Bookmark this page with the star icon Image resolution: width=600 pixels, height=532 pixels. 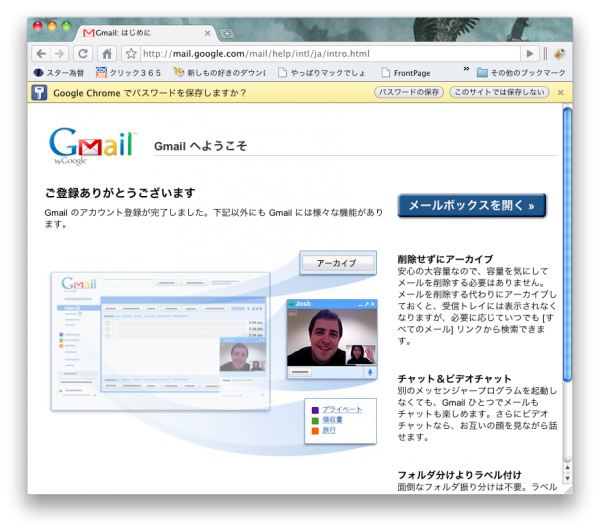tap(131, 54)
